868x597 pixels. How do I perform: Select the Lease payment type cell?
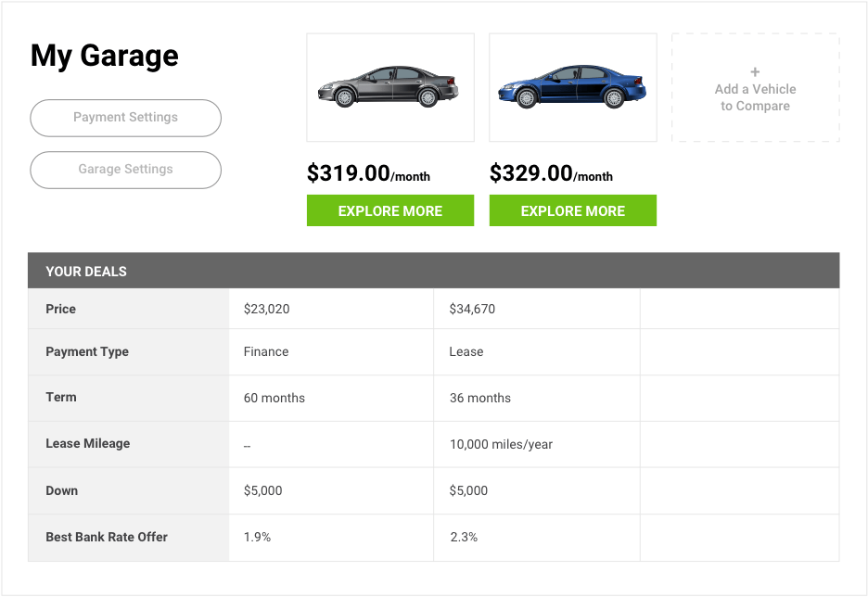point(466,351)
